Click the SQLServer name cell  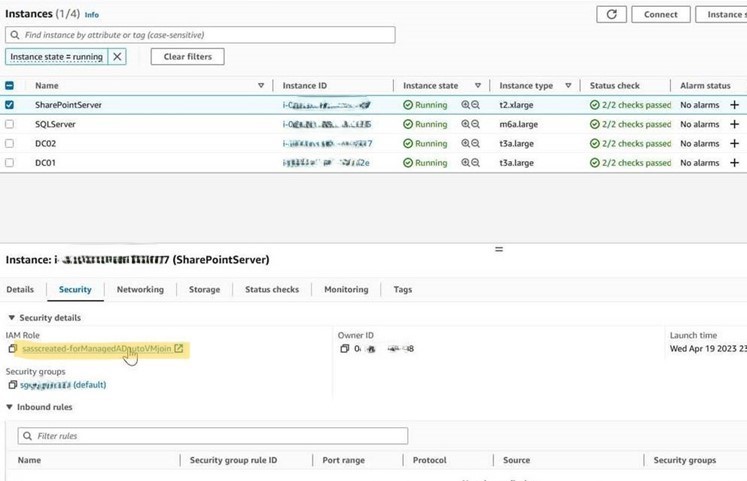55,124
